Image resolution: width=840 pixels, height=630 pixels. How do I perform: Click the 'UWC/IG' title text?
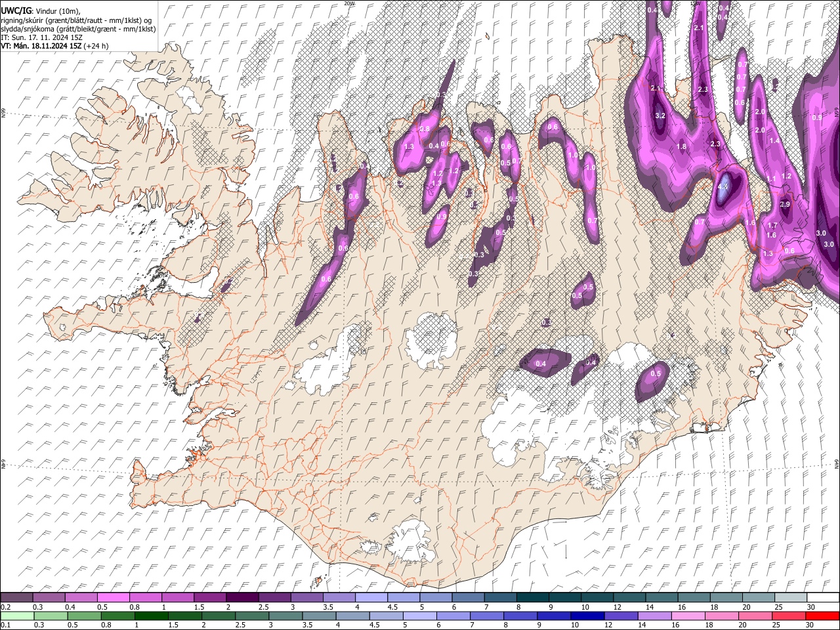tap(16, 10)
